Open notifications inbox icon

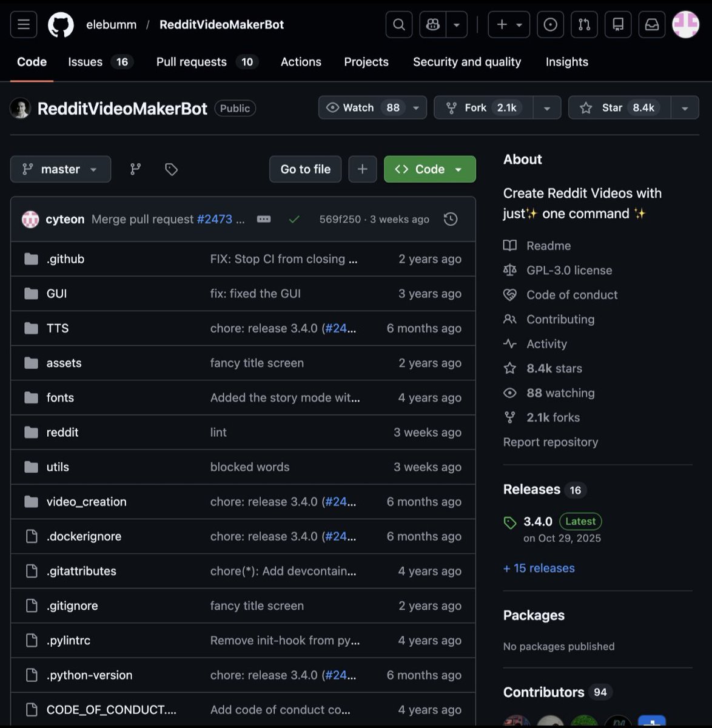tap(651, 25)
